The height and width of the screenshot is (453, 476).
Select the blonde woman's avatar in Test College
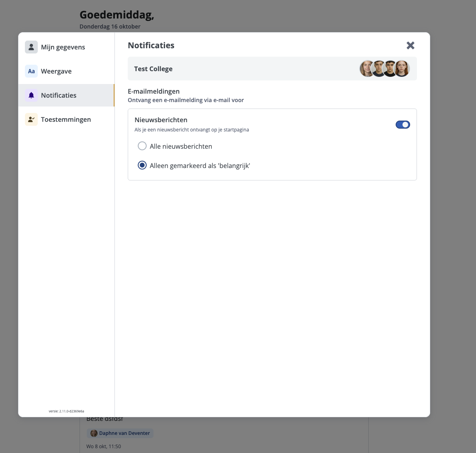[366, 69]
